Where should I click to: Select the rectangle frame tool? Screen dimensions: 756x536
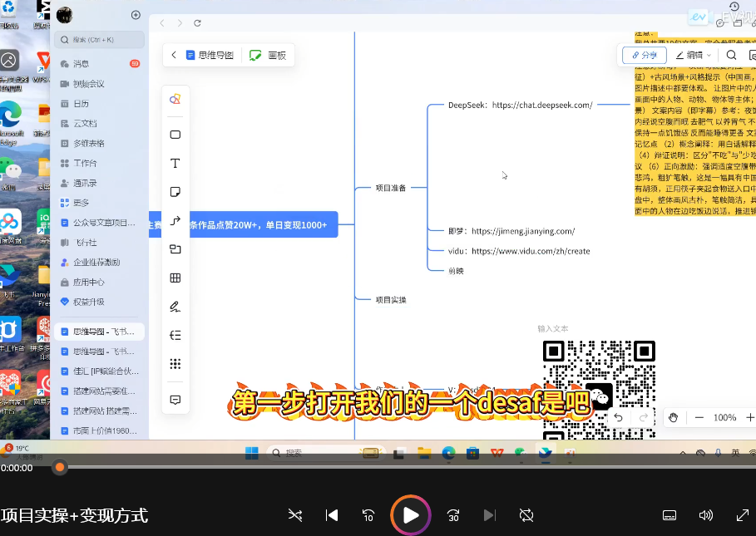click(175, 135)
